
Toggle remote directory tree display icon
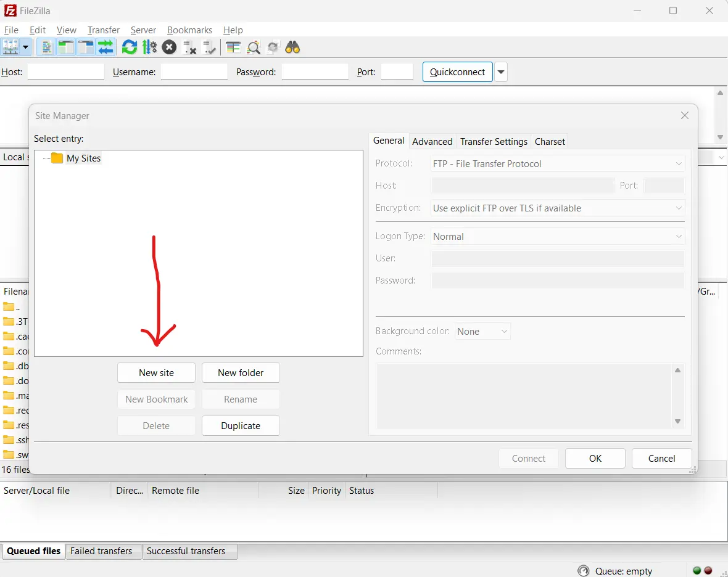click(86, 47)
